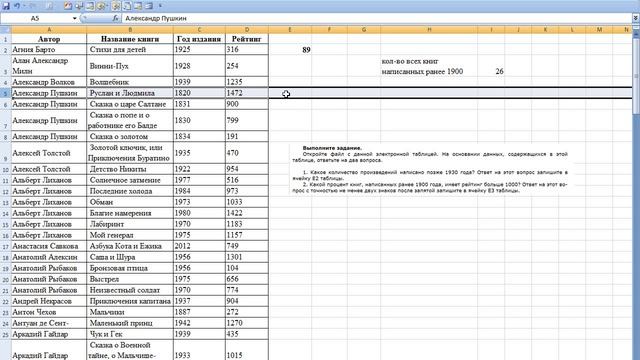The image size is (640, 360).
Task: Select cell 'Азбука Кота и Ежика'
Action: pos(130,247)
